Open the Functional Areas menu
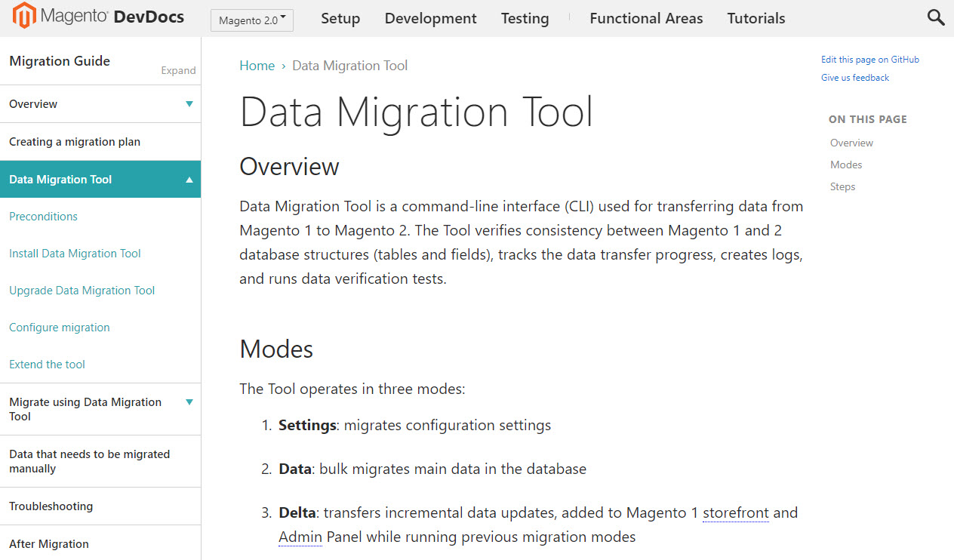This screenshot has width=954, height=560. pos(646,18)
